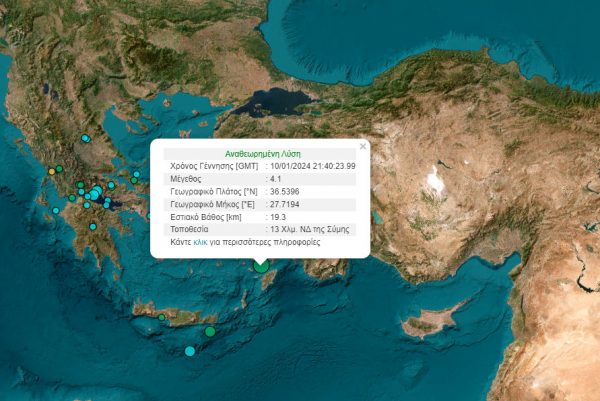Image resolution: width=600 pixels, height=401 pixels.
Task: Click the 'Αναθεωρημένη Λύση' popup title
Action: click(259, 153)
